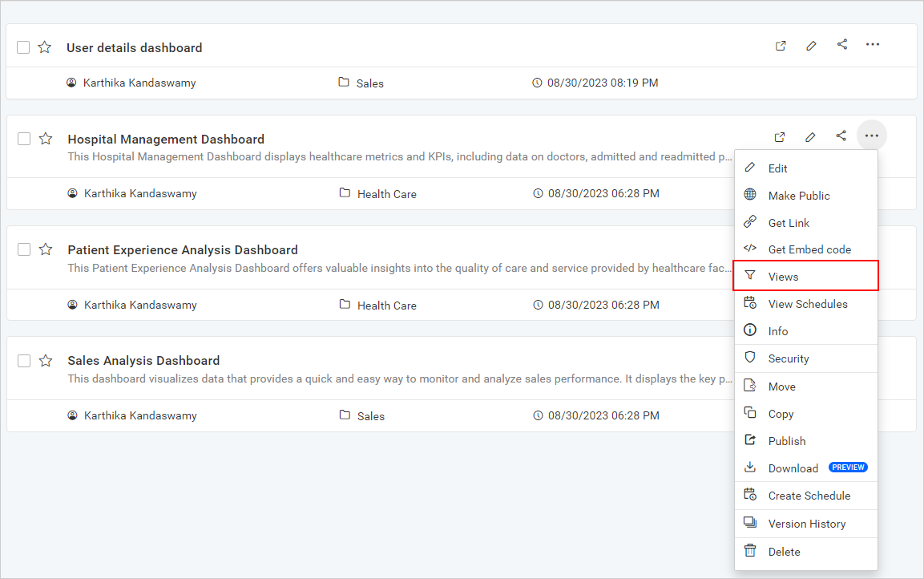Image resolution: width=924 pixels, height=579 pixels.
Task: Check the User details dashboard checkbox
Action: [22, 47]
